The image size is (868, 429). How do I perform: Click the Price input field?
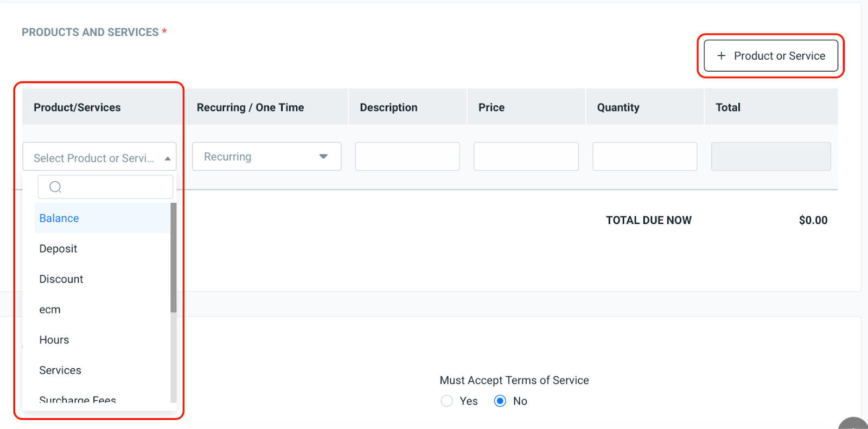click(526, 157)
